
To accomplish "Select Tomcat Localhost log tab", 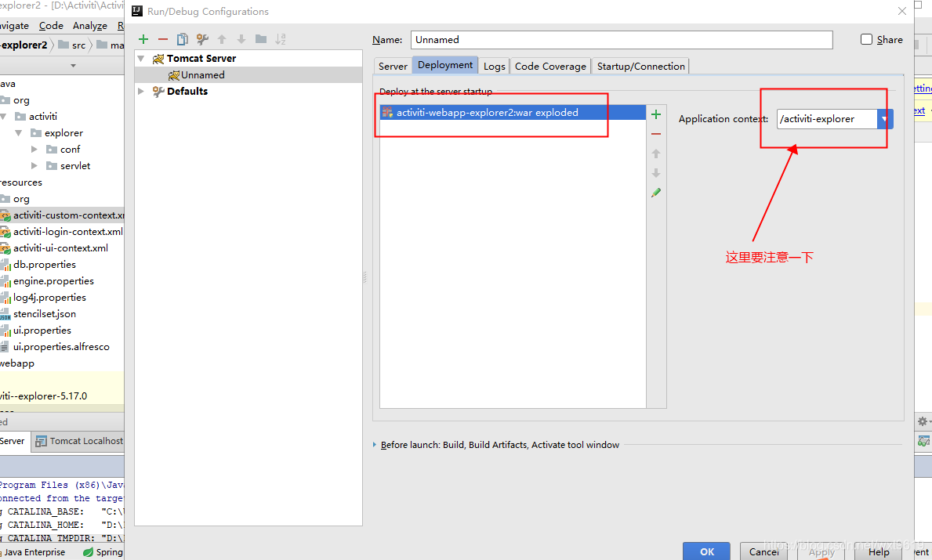I will tap(78, 441).
